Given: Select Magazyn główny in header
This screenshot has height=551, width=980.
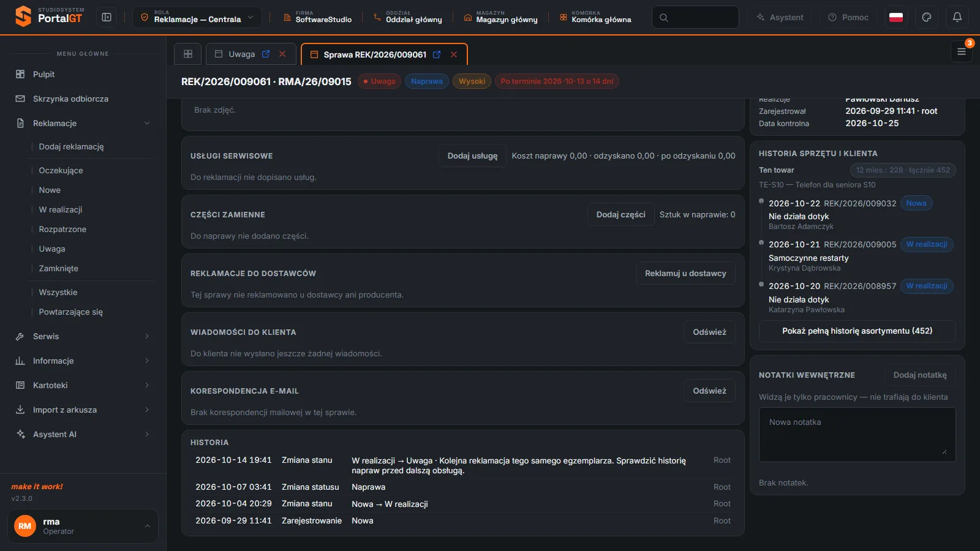Looking at the screenshot, I should (x=500, y=17).
